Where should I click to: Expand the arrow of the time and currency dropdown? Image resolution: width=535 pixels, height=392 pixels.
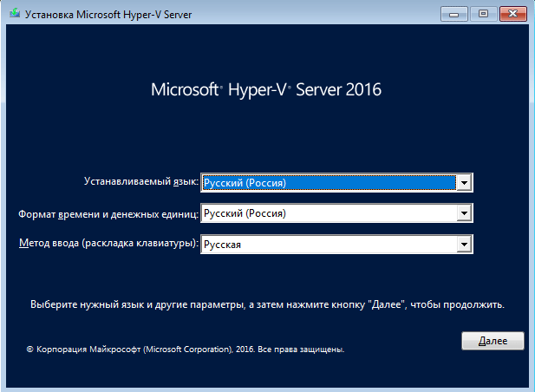[x=464, y=213]
